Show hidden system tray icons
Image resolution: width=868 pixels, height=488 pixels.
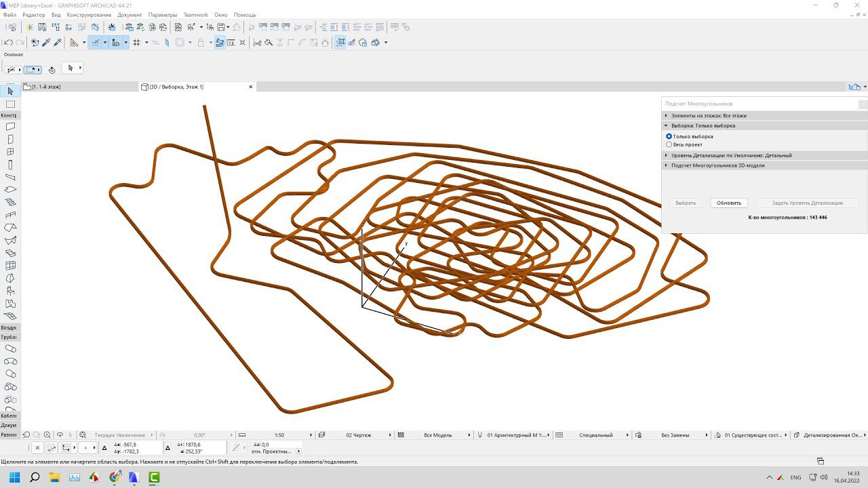[769, 478]
